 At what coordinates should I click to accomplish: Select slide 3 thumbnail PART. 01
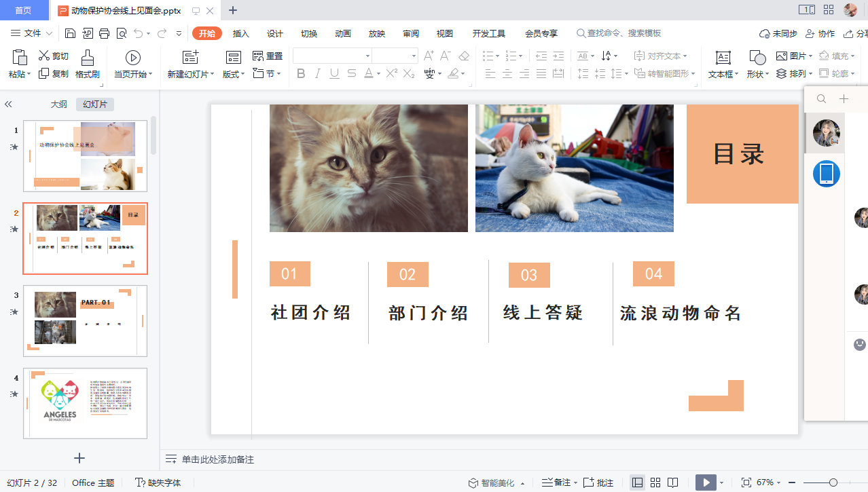coord(85,320)
